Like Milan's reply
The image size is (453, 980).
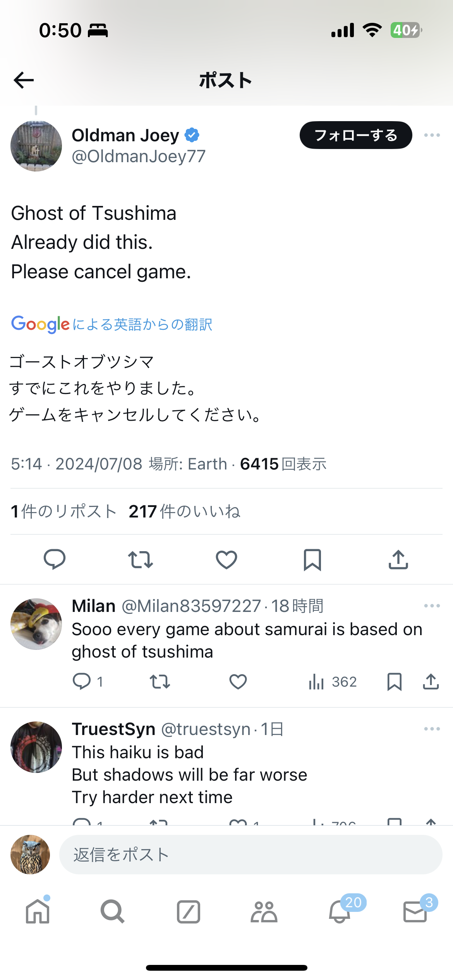pyautogui.click(x=238, y=682)
